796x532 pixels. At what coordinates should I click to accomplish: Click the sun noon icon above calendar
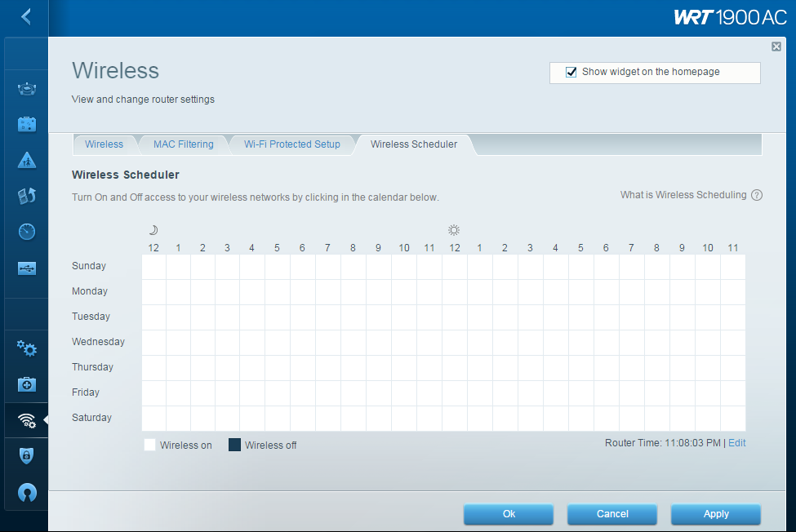click(x=454, y=230)
